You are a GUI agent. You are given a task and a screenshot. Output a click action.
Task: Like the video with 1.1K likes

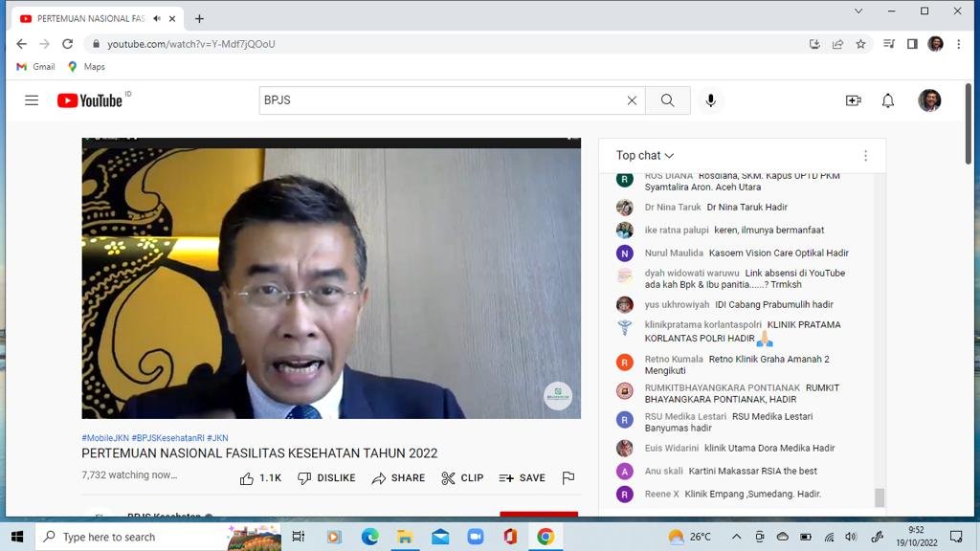[x=260, y=478]
